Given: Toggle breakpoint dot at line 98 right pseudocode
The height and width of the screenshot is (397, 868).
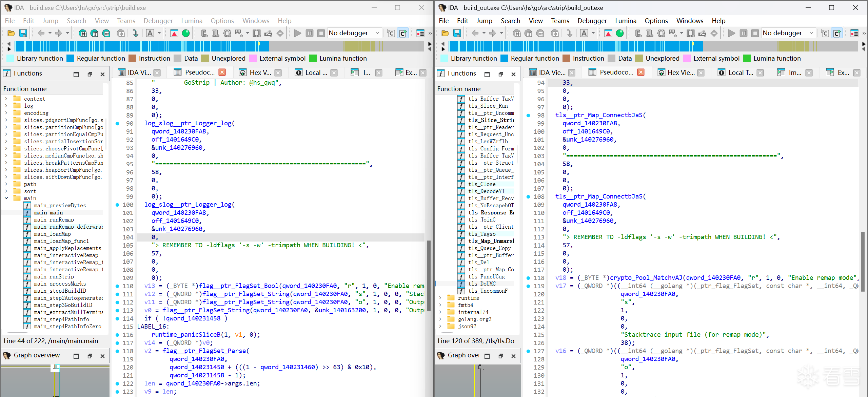Looking at the screenshot, I should [x=528, y=116].
